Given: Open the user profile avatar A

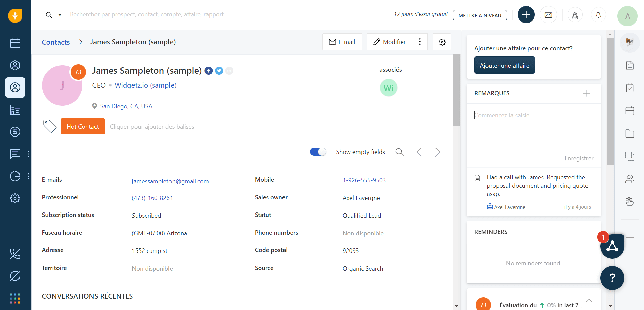Looking at the screenshot, I should tap(628, 16).
